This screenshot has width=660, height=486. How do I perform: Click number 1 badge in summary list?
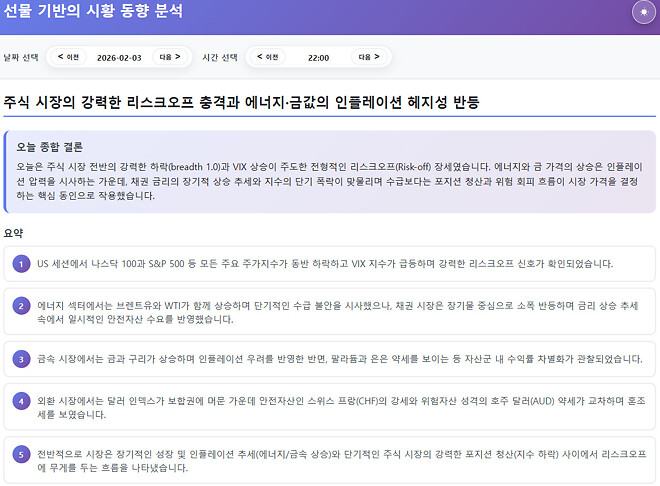[x=21, y=264]
